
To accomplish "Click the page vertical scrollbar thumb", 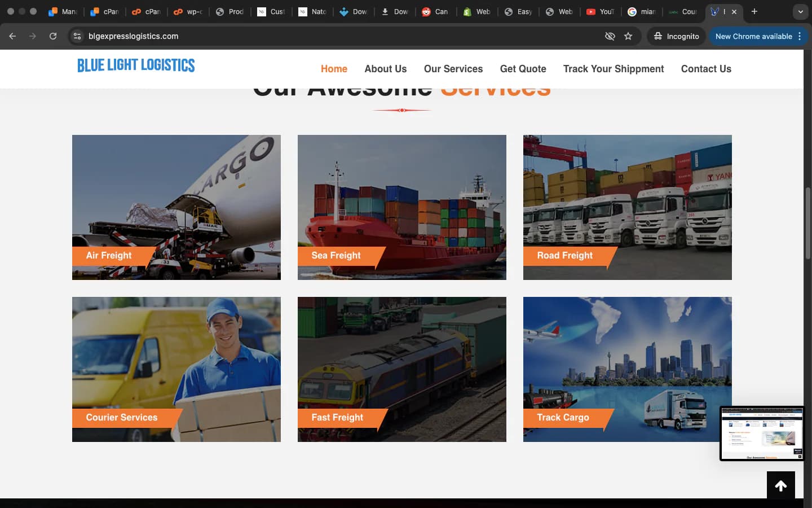I will click(x=808, y=223).
